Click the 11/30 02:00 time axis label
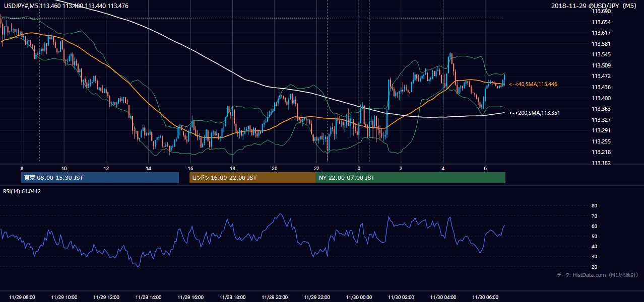The image size is (644, 302). tap(401, 297)
